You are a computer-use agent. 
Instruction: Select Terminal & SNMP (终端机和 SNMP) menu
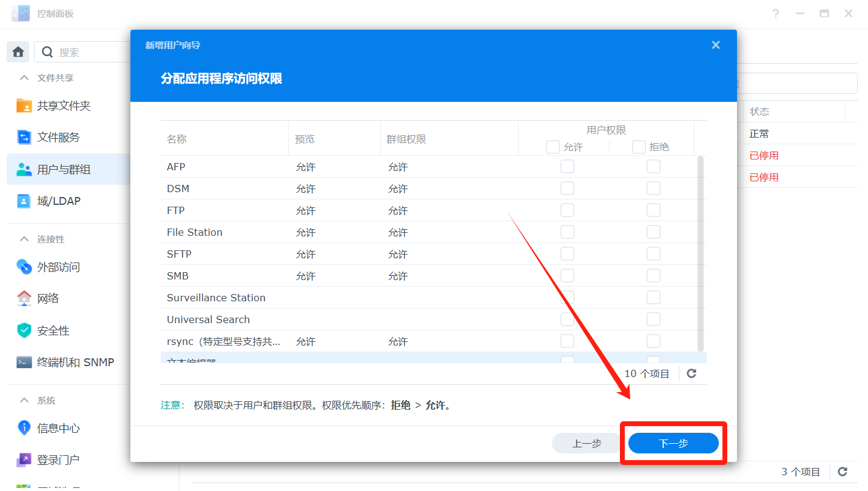75,362
